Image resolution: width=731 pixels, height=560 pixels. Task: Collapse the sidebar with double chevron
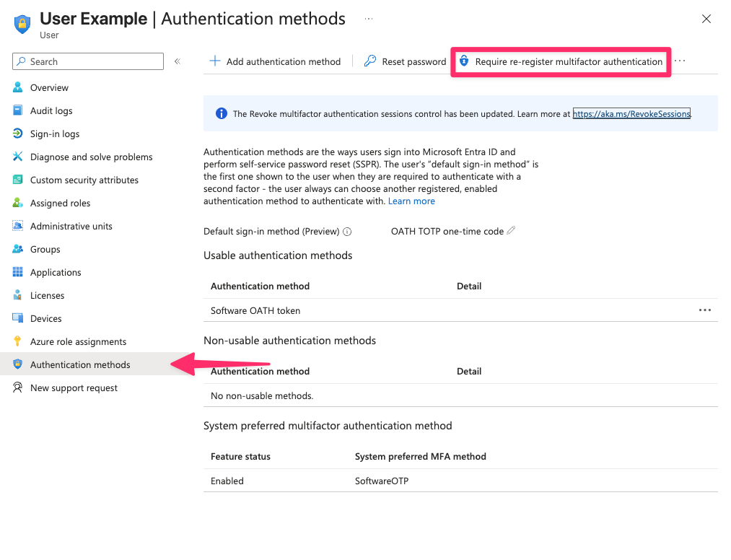coord(177,61)
